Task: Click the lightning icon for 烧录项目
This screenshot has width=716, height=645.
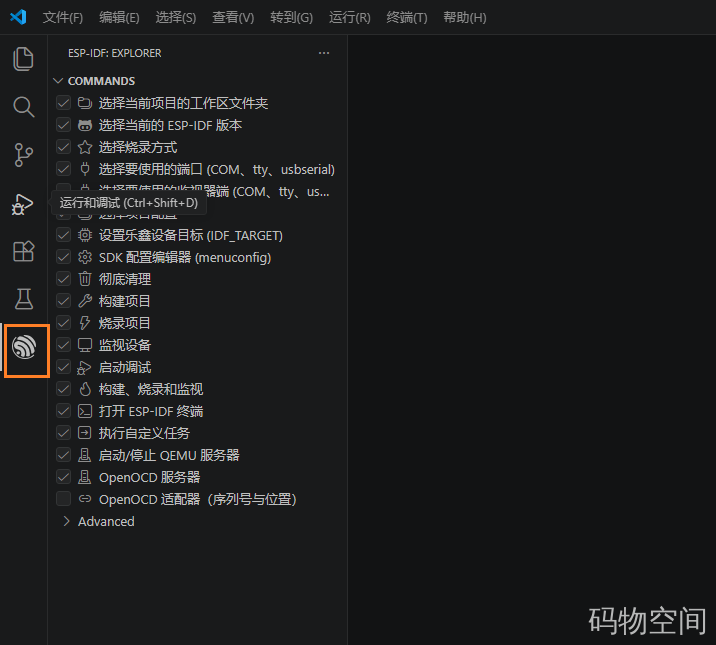Action: pyautogui.click(x=84, y=323)
